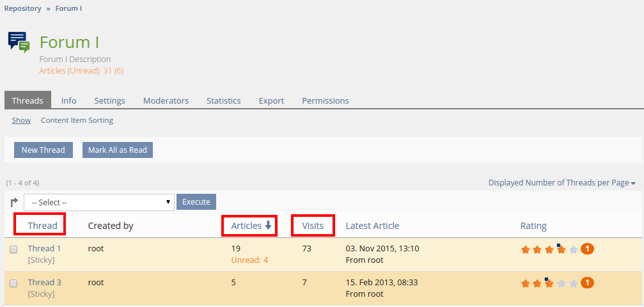Click the orange rating badge for Thread 1

coord(587,249)
